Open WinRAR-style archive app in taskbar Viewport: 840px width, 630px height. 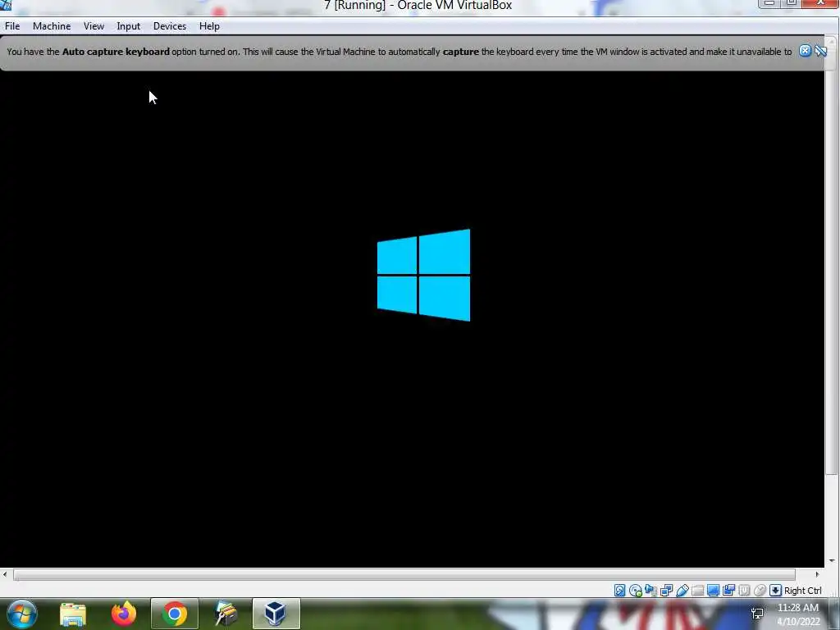pyautogui.click(x=226, y=614)
